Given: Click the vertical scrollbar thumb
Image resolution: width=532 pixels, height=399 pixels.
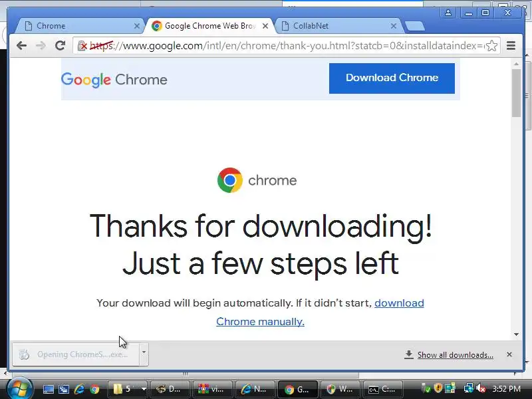Looking at the screenshot, I should pyautogui.click(x=517, y=93).
